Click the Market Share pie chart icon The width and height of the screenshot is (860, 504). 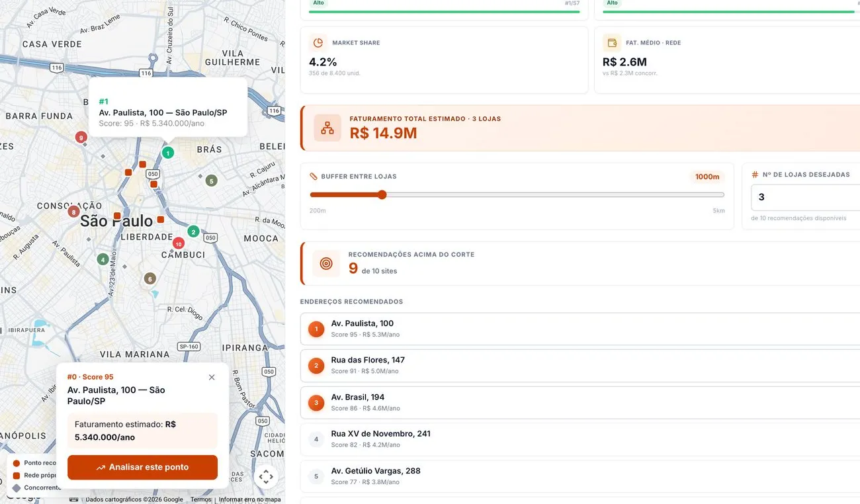[x=318, y=43]
